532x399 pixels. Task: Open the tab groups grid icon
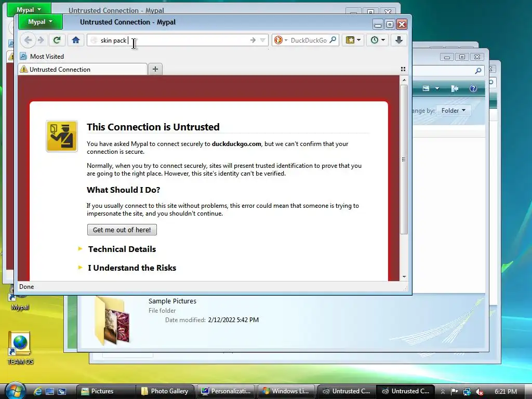tap(403, 69)
